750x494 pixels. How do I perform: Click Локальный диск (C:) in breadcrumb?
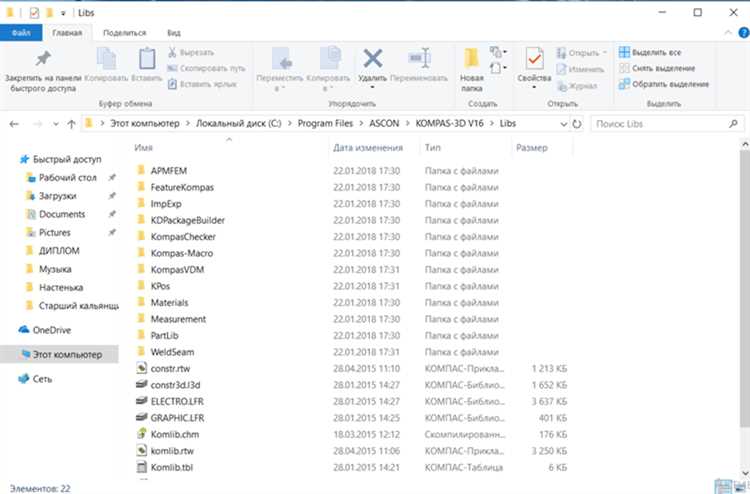(x=238, y=123)
